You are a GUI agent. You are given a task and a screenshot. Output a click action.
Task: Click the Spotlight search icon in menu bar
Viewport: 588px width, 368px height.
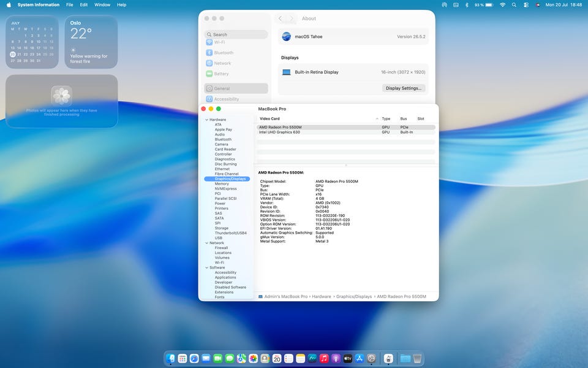click(x=514, y=5)
